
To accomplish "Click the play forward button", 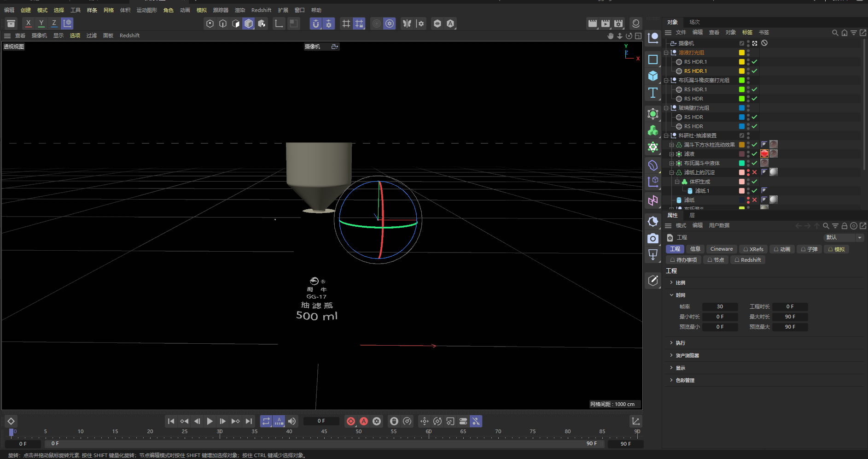I will coord(210,421).
